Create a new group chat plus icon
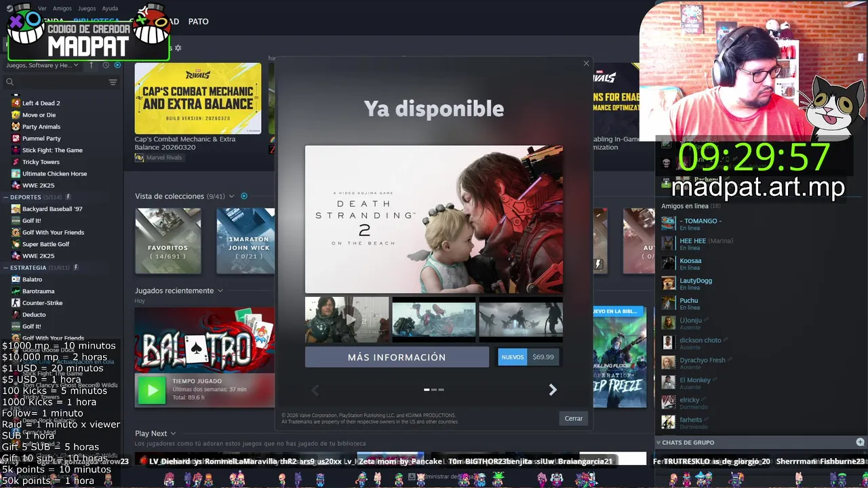This screenshot has width=868, height=488. pos(860,443)
